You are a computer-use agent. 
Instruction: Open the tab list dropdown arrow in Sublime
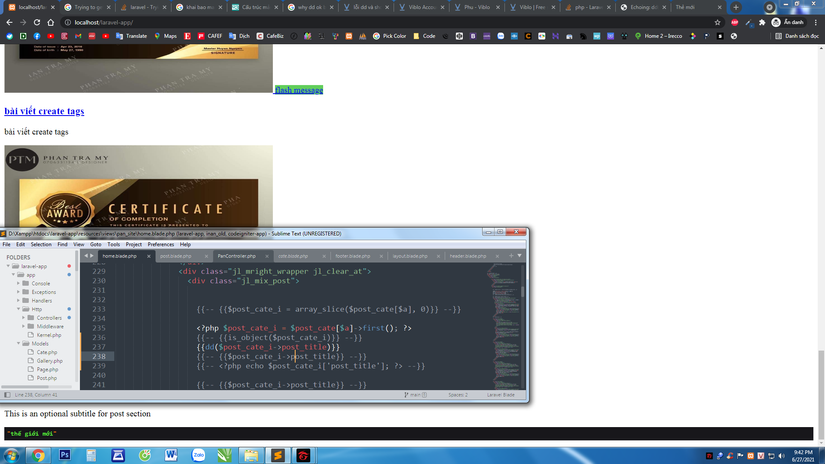519,256
